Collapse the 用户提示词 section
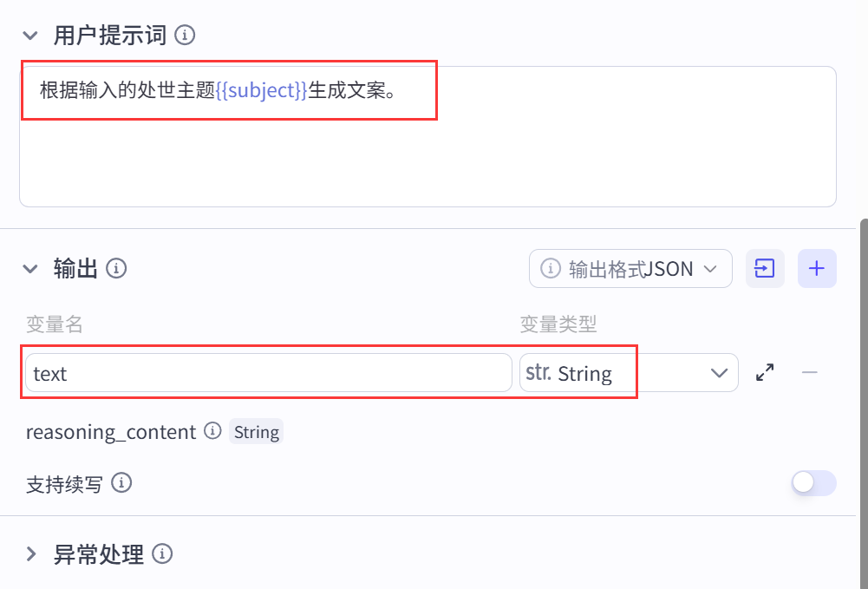Image resolution: width=868 pixels, height=589 pixels. pos(29,36)
